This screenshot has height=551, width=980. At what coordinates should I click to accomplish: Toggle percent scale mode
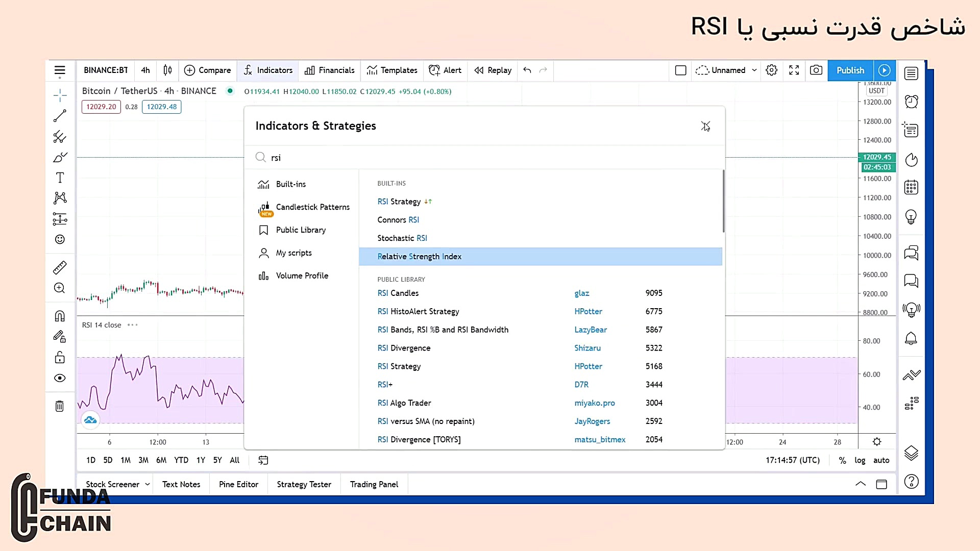click(842, 460)
